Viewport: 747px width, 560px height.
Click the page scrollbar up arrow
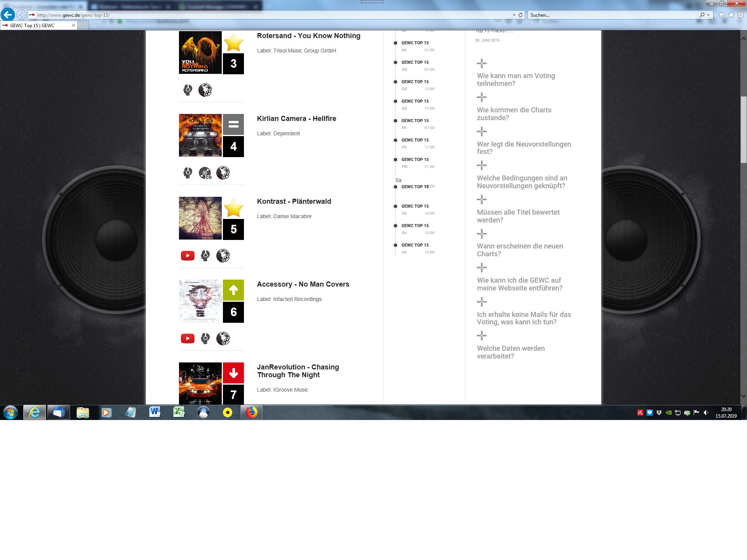coord(743,38)
